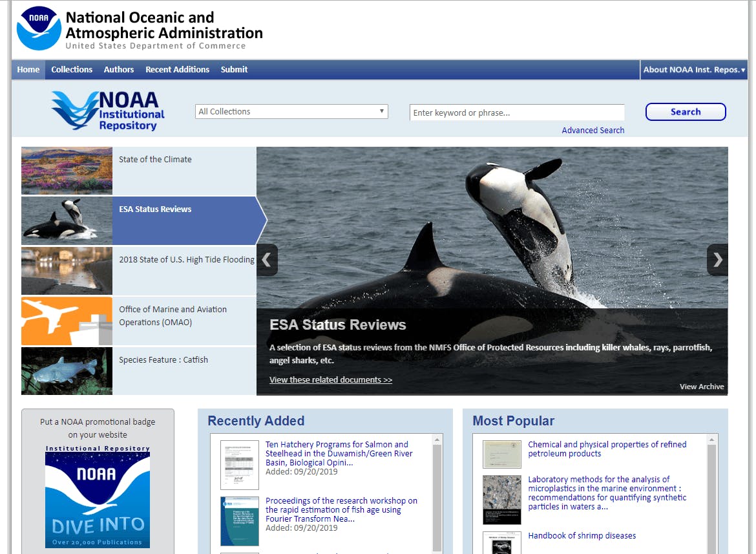756x554 pixels.
Task: Open Proceedings of the research workshop link
Action: [341, 509]
